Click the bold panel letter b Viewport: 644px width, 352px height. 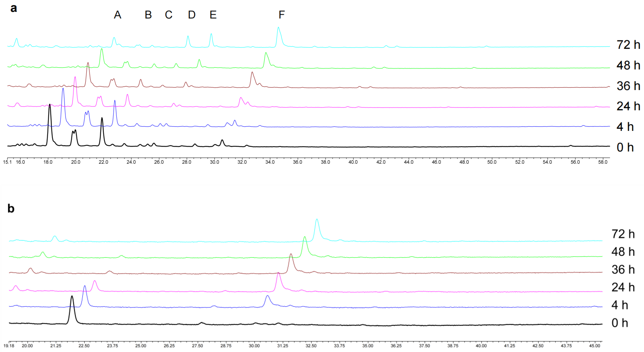pyautogui.click(x=11, y=208)
